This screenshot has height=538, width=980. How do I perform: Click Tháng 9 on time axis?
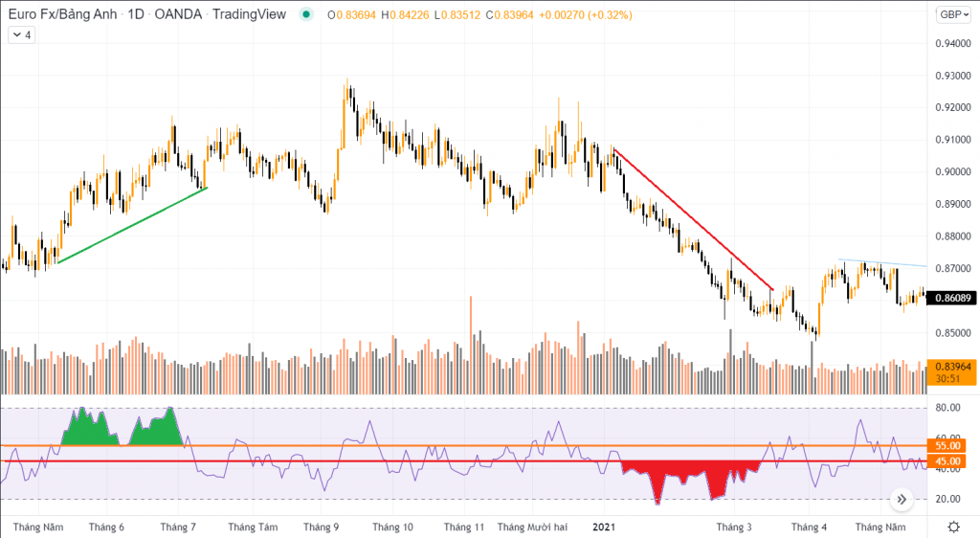[321, 527]
